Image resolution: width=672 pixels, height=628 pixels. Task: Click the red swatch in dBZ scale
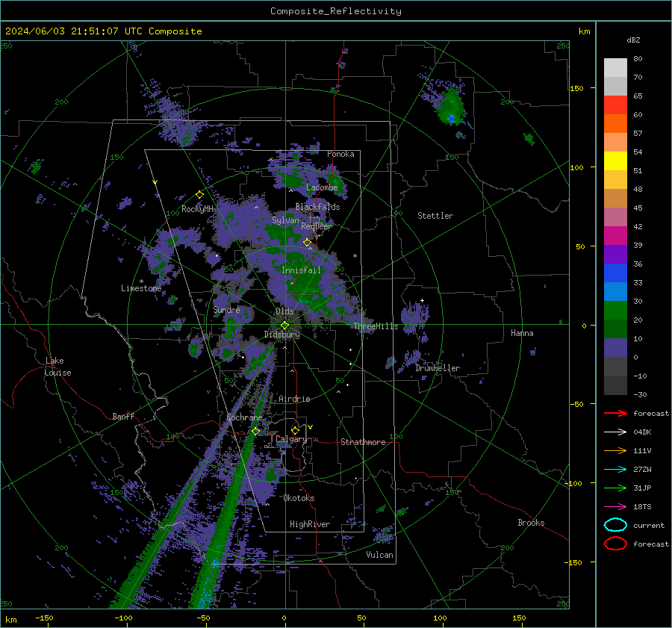click(615, 105)
